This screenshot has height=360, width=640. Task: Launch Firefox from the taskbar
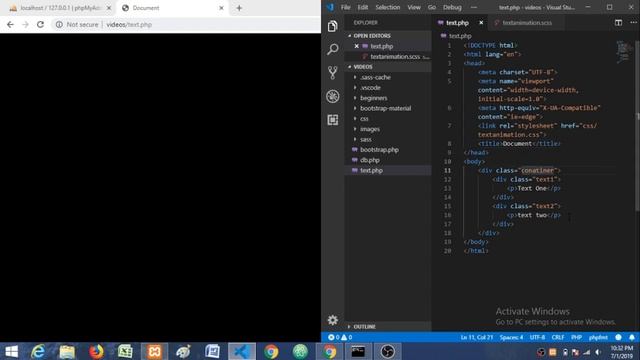click(x=96, y=351)
